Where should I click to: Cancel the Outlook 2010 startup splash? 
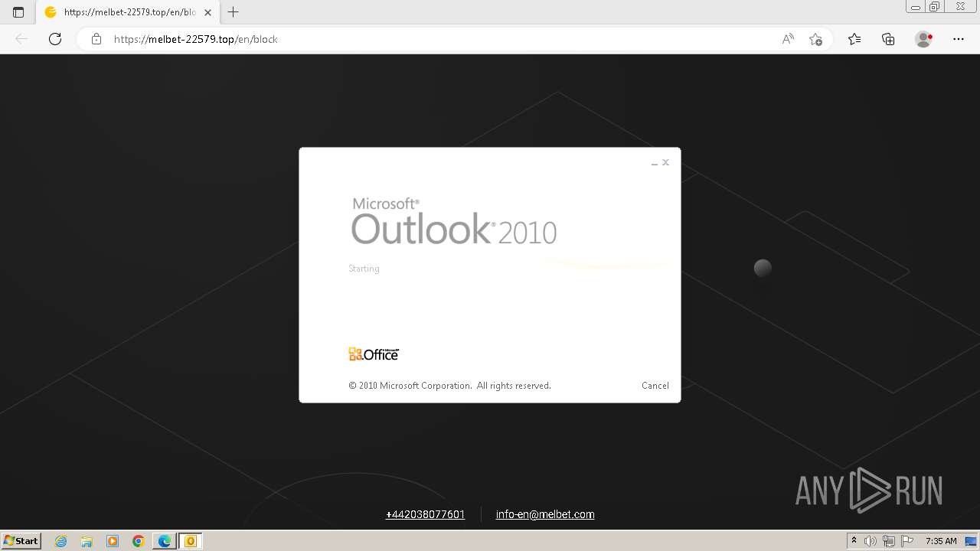point(655,386)
